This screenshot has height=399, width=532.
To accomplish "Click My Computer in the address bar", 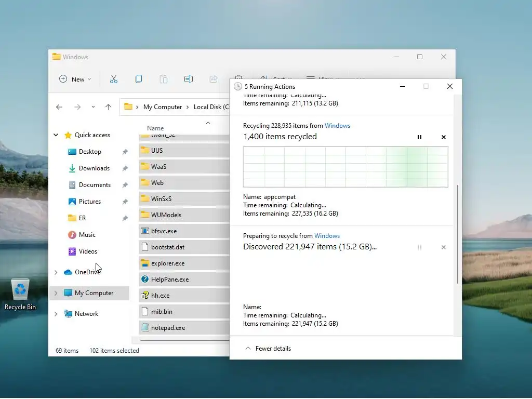I will coord(163,107).
